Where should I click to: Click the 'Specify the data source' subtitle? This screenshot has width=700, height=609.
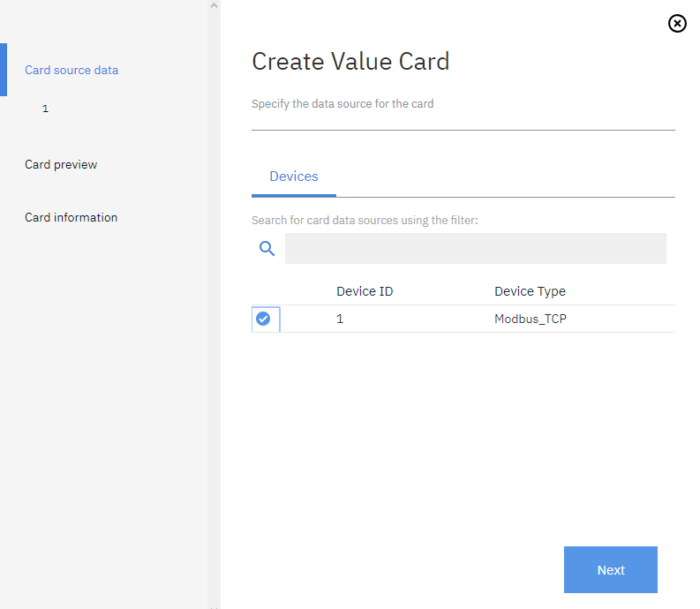[x=342, y=103]
